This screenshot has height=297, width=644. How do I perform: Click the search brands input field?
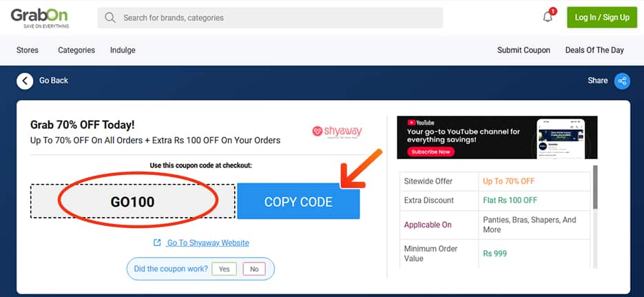point(270,18)
